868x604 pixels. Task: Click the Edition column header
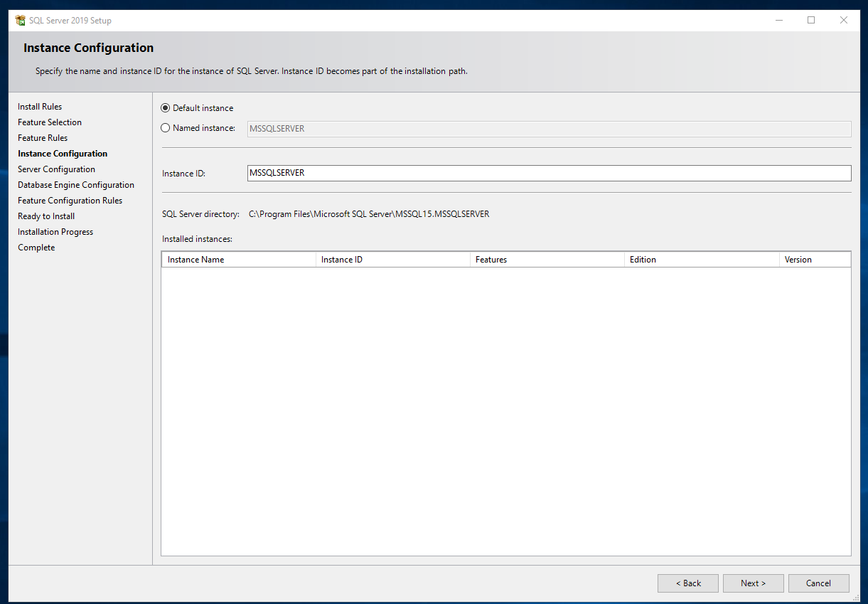pos(702,260)
